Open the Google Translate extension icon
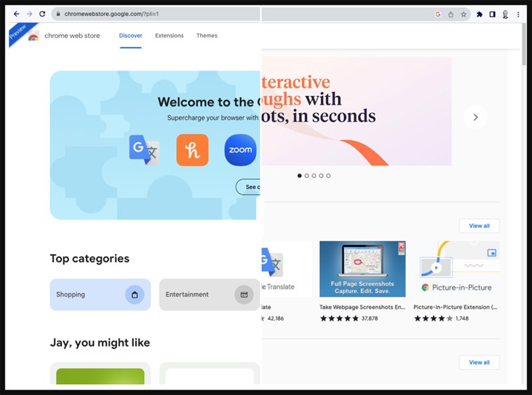The width and height of the screenshot is (532, 395). pos(143,150)
